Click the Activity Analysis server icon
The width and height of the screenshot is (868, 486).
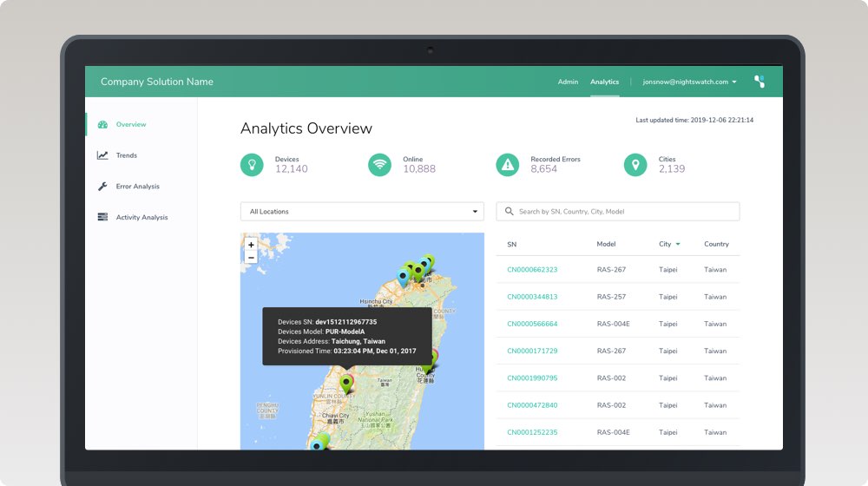[102, 217]
